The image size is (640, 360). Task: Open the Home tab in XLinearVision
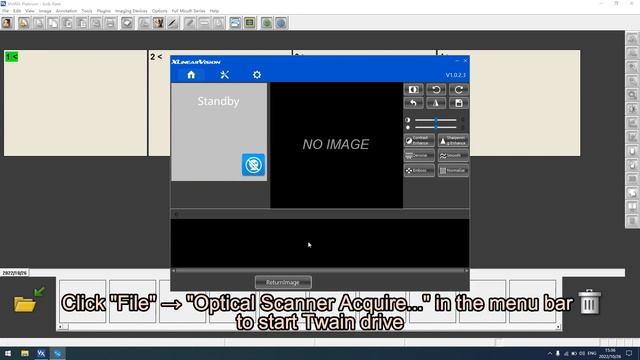(x=191, y=75)
